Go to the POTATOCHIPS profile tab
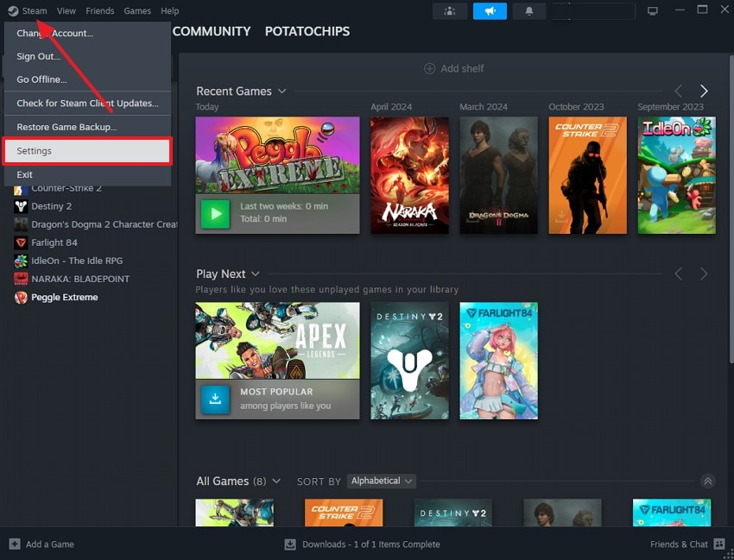734x560 pixels. [307, 31]
